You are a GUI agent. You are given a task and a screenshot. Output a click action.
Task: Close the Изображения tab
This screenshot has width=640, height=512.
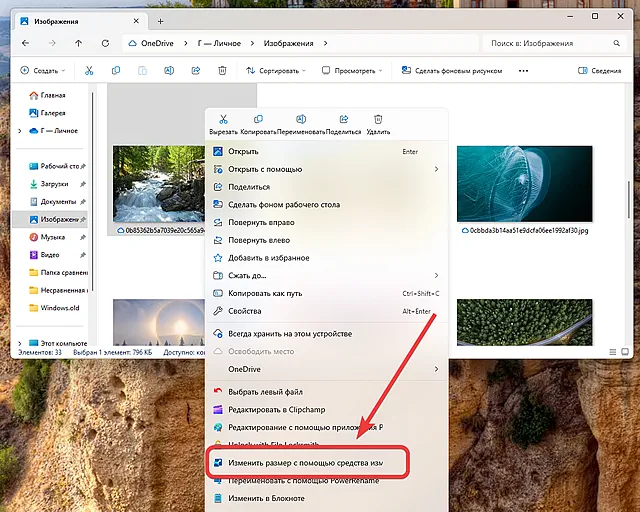(x=136, y=21)
